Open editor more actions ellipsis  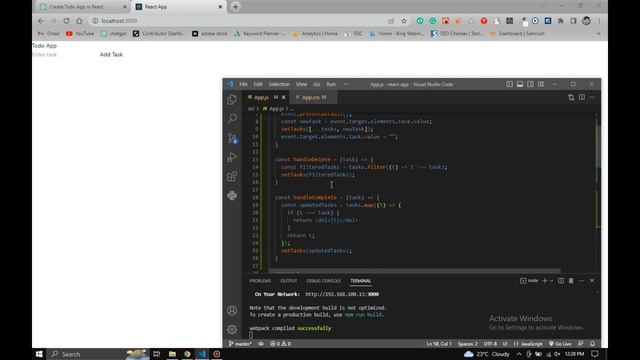pos(592,97)
